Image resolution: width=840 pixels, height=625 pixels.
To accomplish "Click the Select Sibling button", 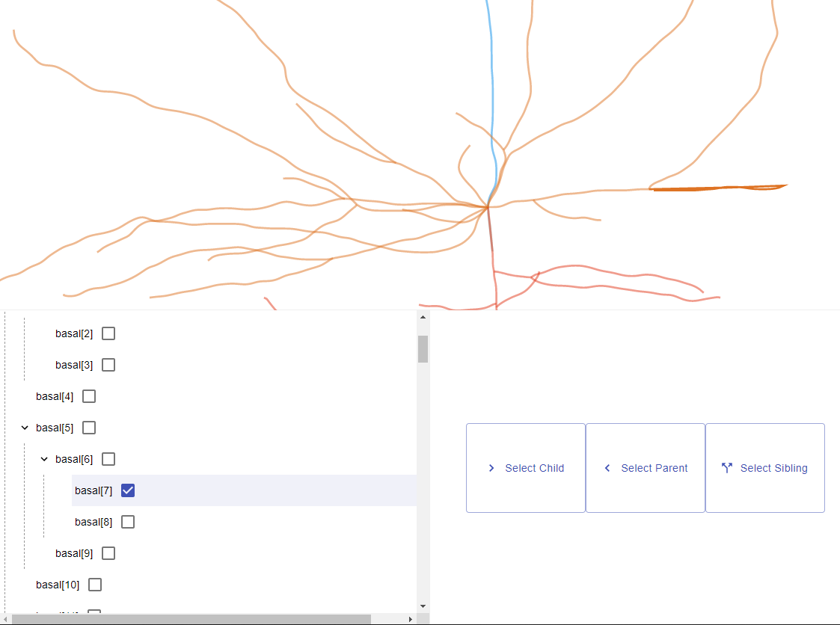I will 765,468.
